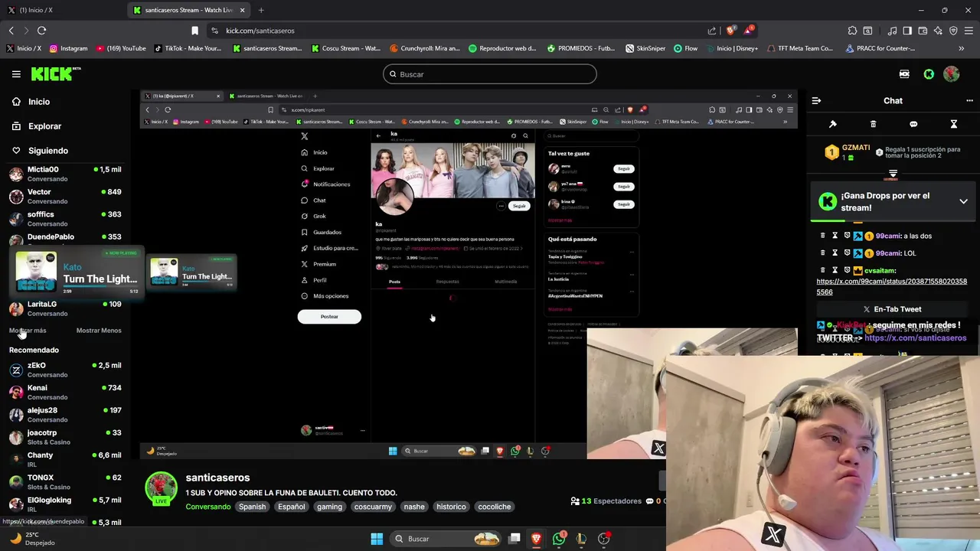Viewport: 980px width, 551px height.
Task: Open Mictia00 channel in sidebar
Action: [65, 174]
